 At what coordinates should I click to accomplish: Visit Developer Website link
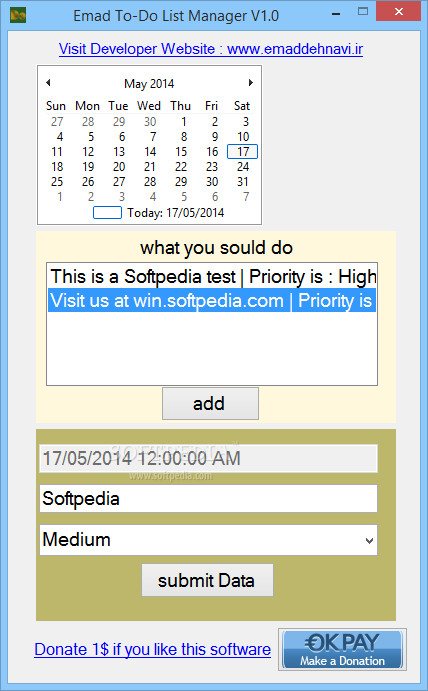211,49
